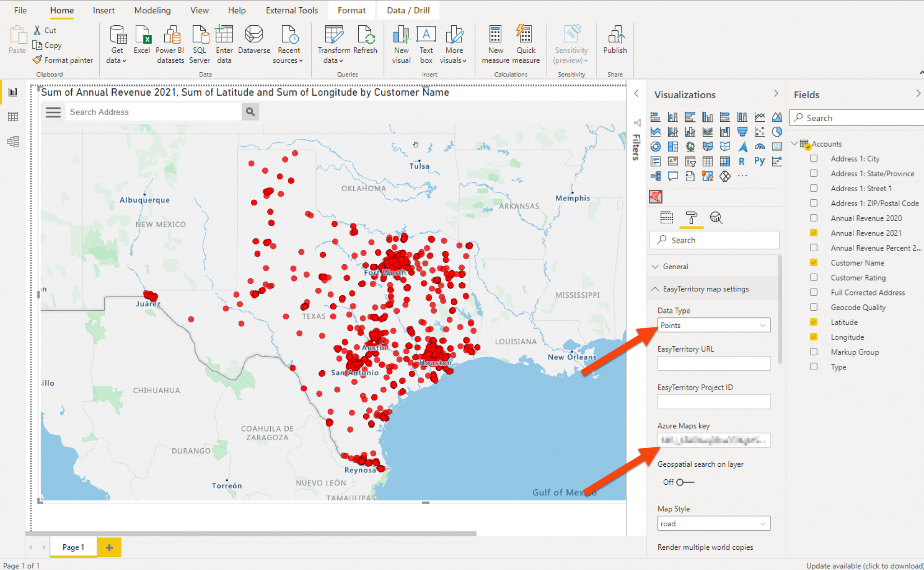Open the Analytics magnifying glass pane
Image resolution: width=924 pixels, height=570 pixels.
[717, 218]
